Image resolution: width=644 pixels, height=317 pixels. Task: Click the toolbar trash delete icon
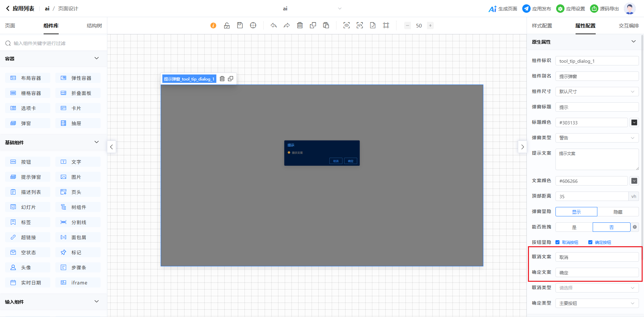click(300, 25)
